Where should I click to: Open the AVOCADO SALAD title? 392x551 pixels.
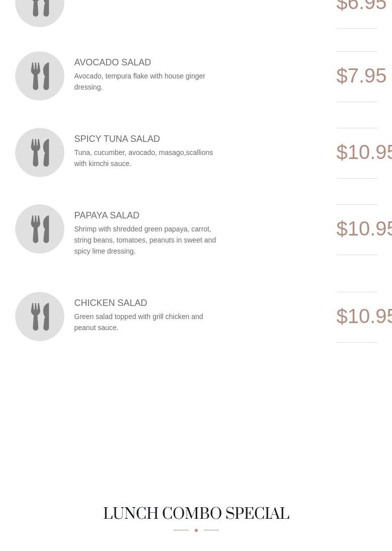tap(112, 62)
